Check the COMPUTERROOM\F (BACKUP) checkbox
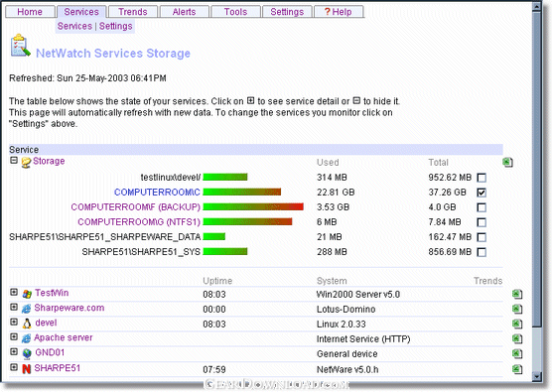 482,207
